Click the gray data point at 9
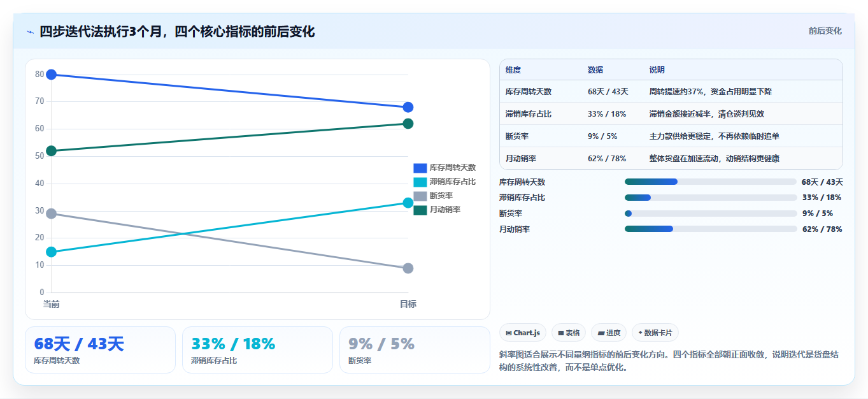The width and height of the screenshot is (868, 399). [x=408, y=268]
